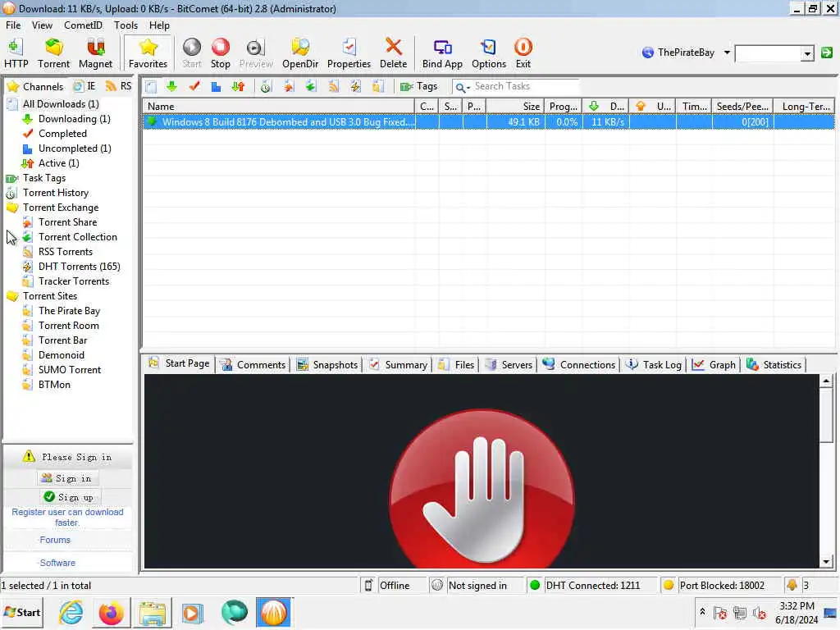The image size is (840, 630).
Task: Click the Exit toolbar icon
Action: click(x=523, y=53)
